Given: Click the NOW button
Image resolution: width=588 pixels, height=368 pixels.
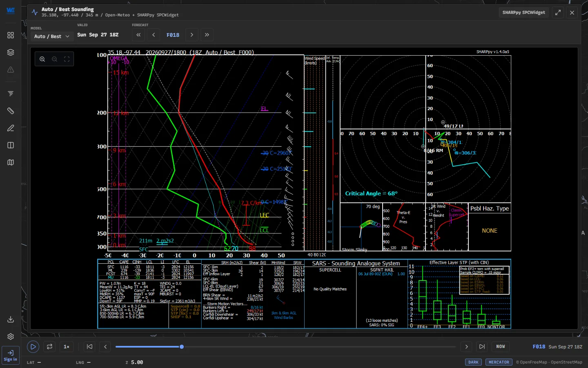Looking at the screenshot, I should (501, 347).
